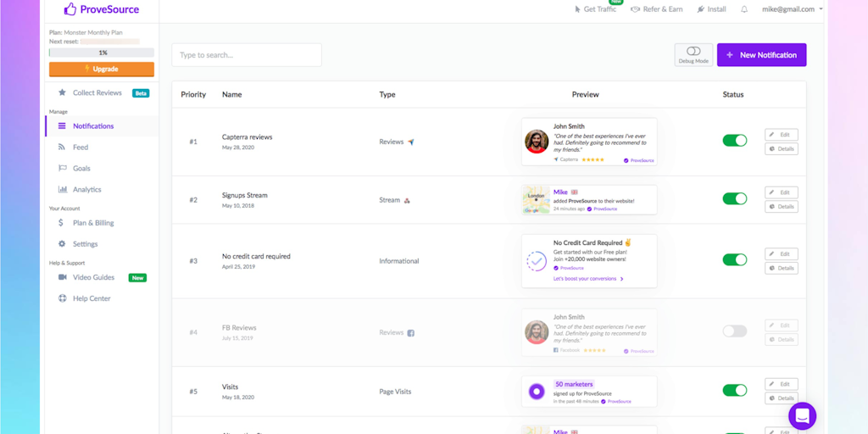Click the Notifications list icon in sidebar
The height and width of the screenshot is (434, 868).
pyautogui.click(x=62, y=125)
